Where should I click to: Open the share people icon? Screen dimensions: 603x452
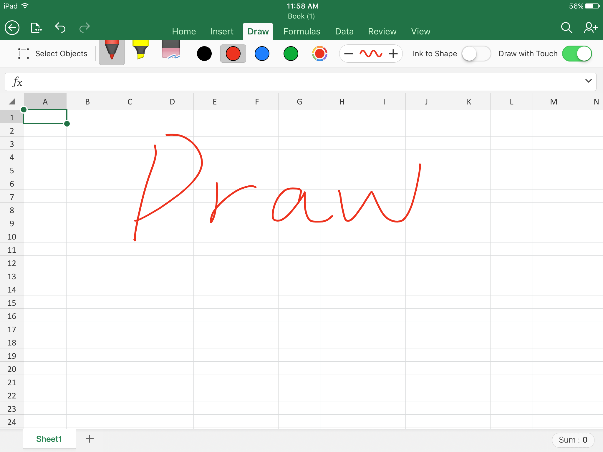click(589, 28)
